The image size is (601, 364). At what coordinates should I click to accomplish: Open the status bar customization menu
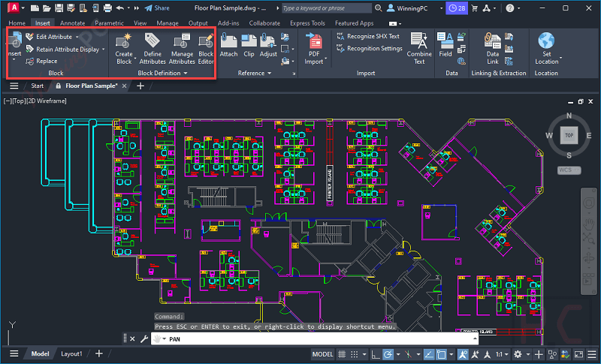tap(592, 354)
